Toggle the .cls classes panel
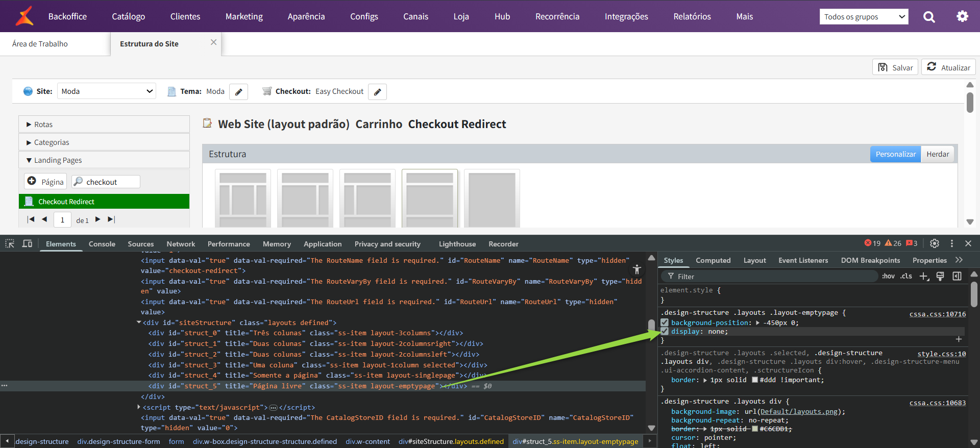 pos(906,276)
